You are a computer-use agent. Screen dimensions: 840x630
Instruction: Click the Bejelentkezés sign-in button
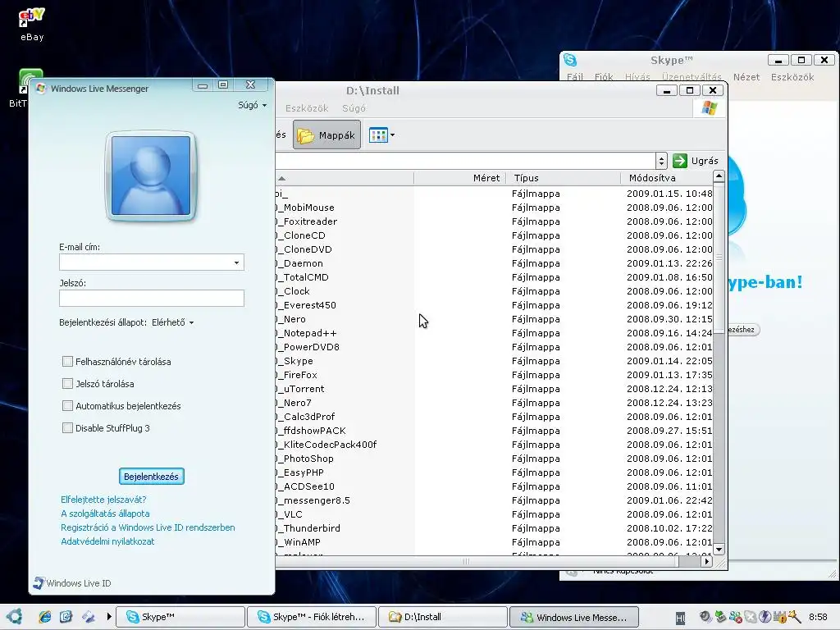point(151,477)
